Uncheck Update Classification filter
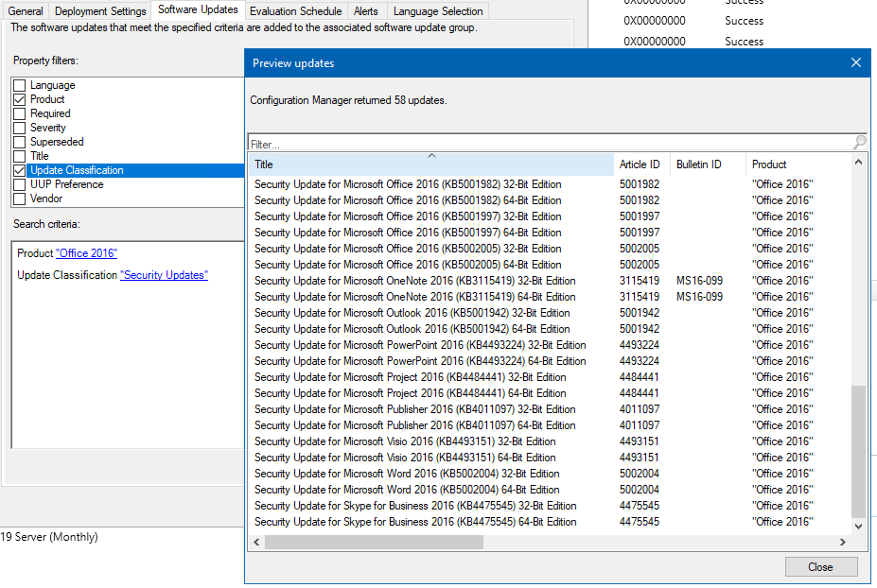Viewport: 877px width, 588px height. 20,170
